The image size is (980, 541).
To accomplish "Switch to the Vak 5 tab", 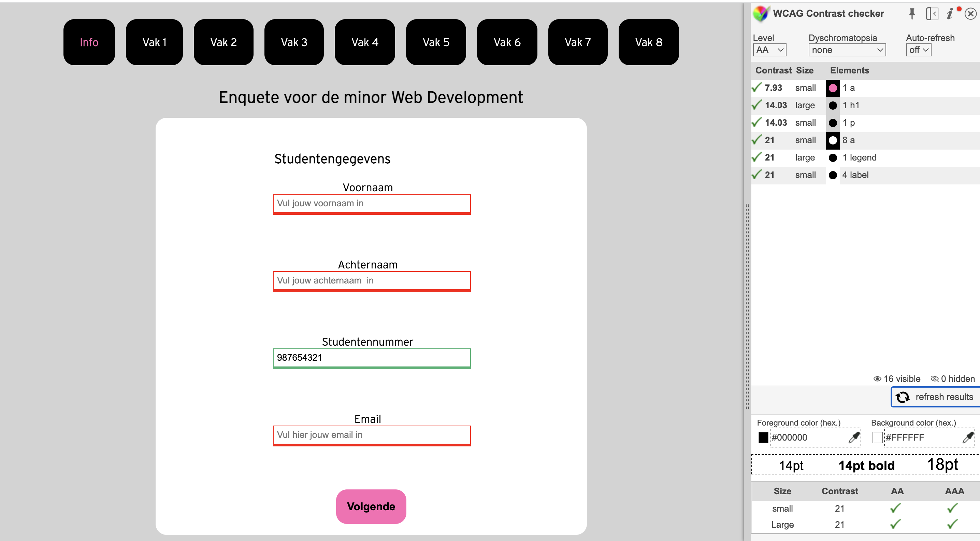I will pos(436,42).
